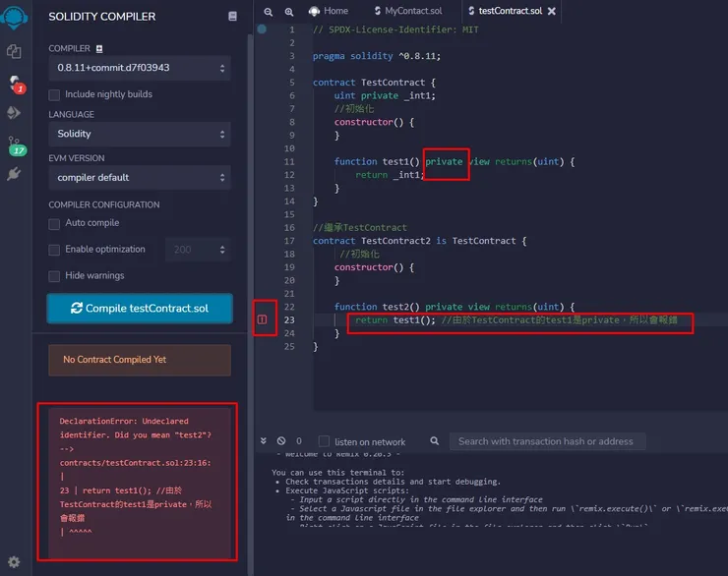Open settings gear at sidebar bottom
The width and height of the screenshot is (728, 576).
pyautogui.click(x=14, y=562)
